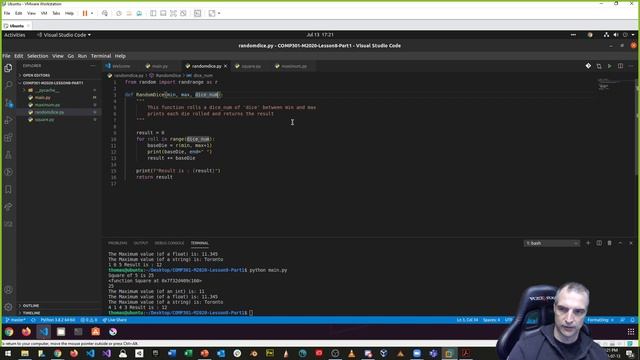Expand the OPEN EDITORS section
Image resolution: width=640 pixels, height=360 pixels.
pyautogui.click(x=36, y=76)
